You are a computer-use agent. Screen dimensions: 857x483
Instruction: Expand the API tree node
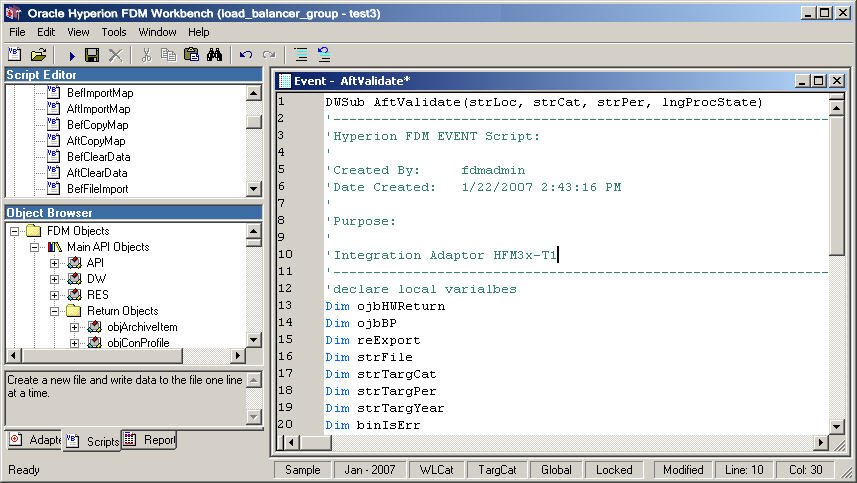[55, 263]
